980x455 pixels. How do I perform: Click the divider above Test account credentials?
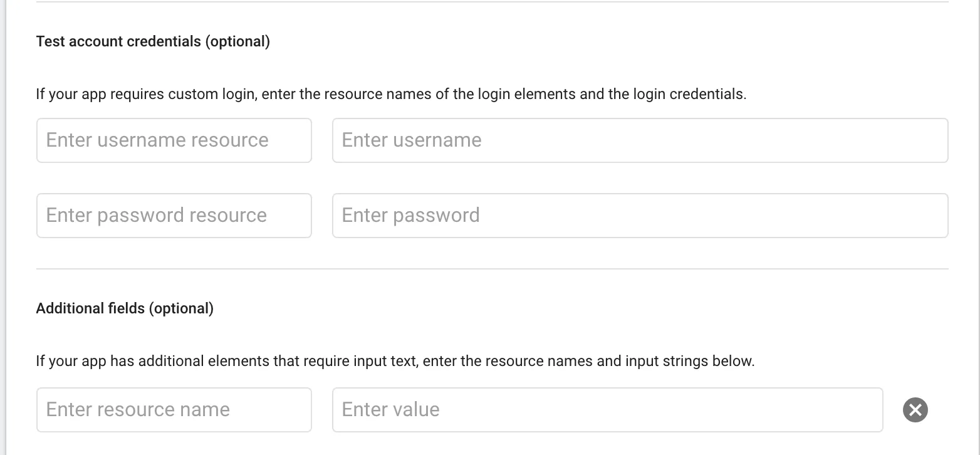[x=492, y=3]
